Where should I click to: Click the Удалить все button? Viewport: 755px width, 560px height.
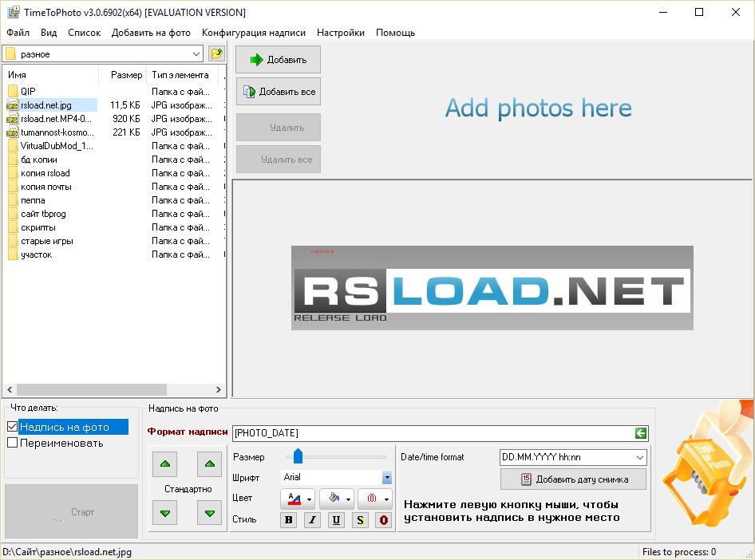(278, 160)
